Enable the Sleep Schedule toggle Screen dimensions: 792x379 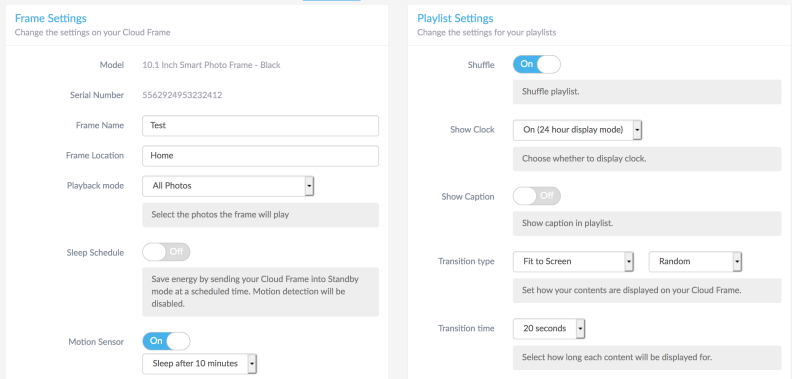click(x=166, y=252)
